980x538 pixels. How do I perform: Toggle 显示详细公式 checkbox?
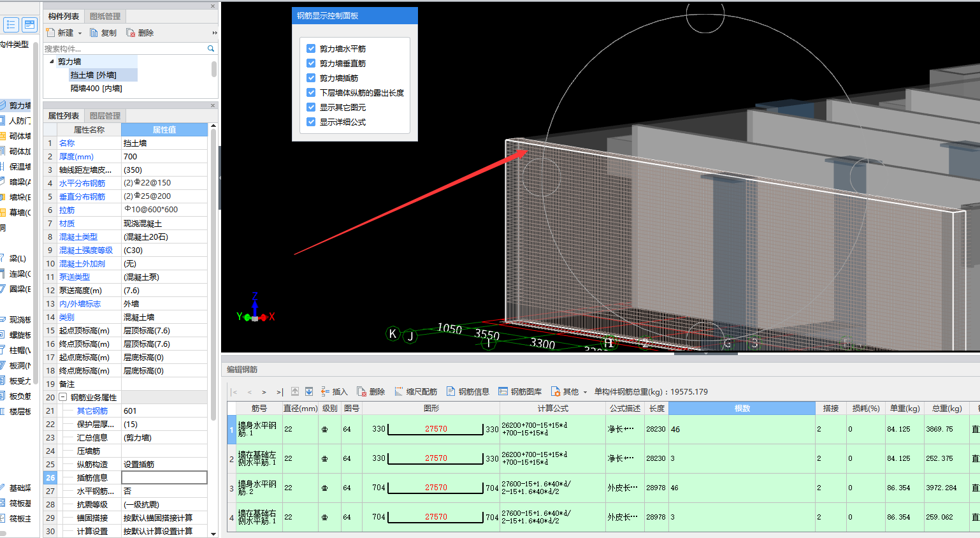(x=311, y=122)
